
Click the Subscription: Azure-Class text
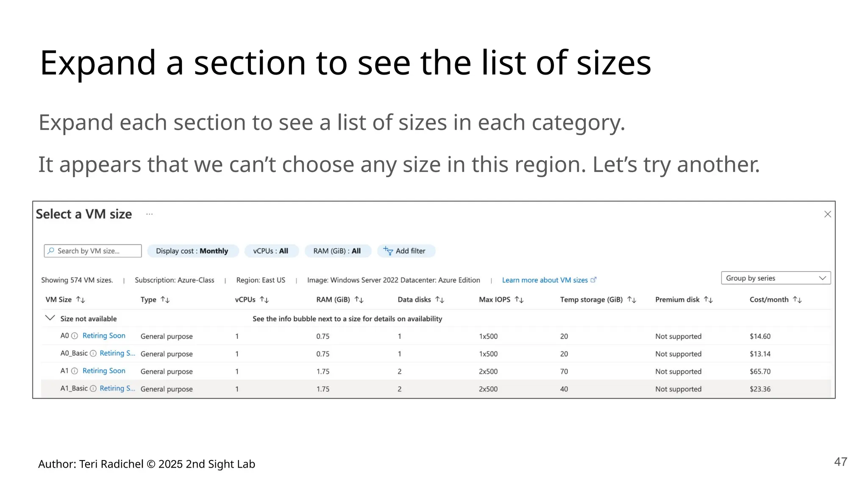pos(175,280)
